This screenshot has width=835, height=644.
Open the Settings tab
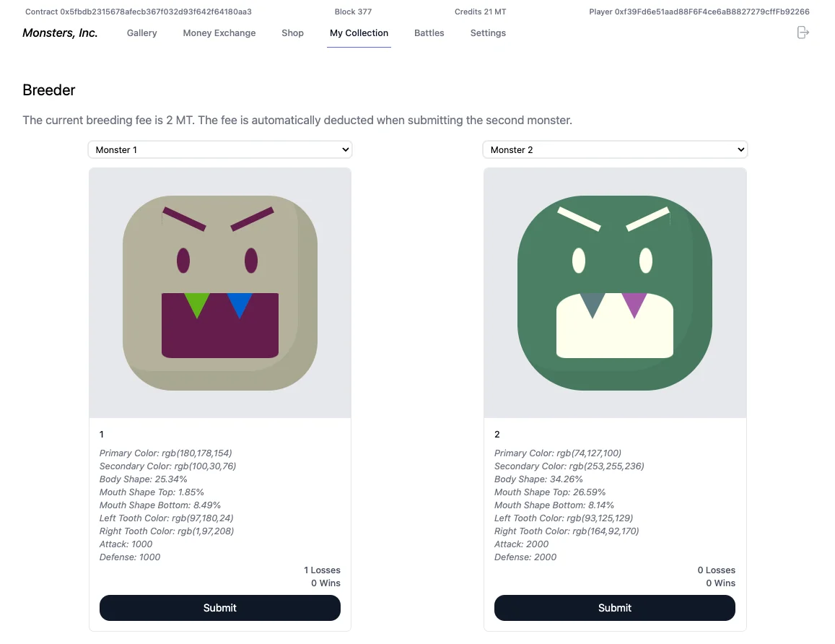point(488,33)
